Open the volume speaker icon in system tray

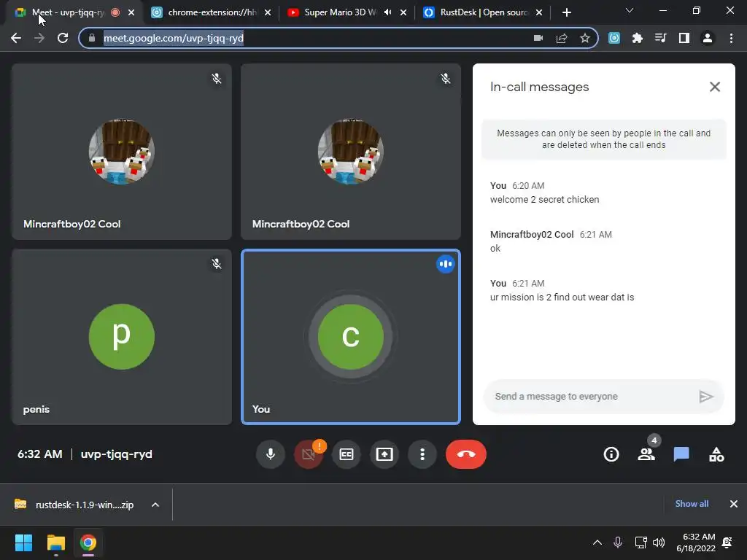click(x=659, y=542)
